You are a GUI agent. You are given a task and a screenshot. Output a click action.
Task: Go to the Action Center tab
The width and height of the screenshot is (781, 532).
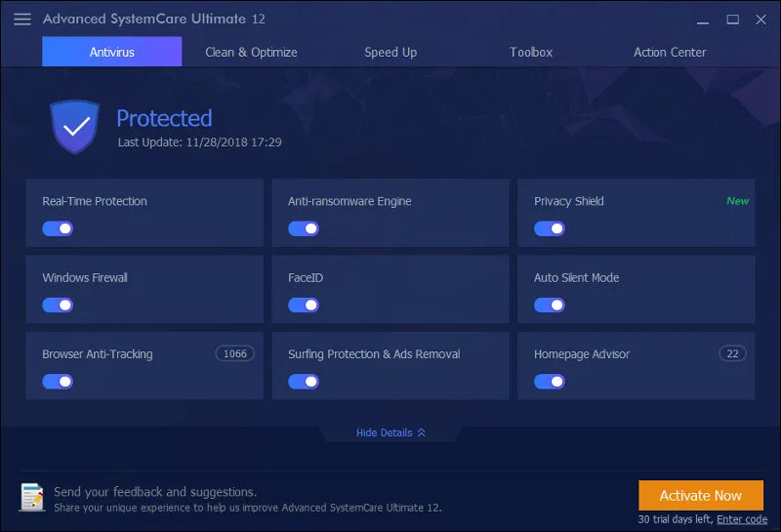click(670, 52)
